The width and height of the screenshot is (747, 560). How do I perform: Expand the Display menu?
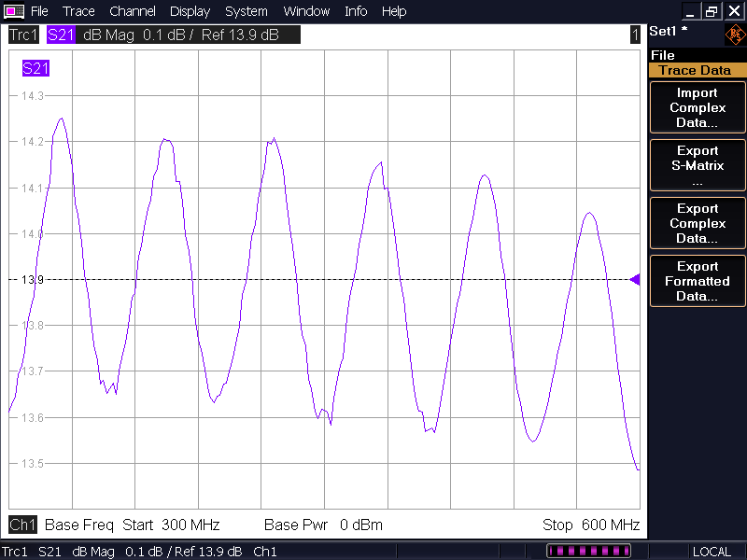click(x=190, y=11)
